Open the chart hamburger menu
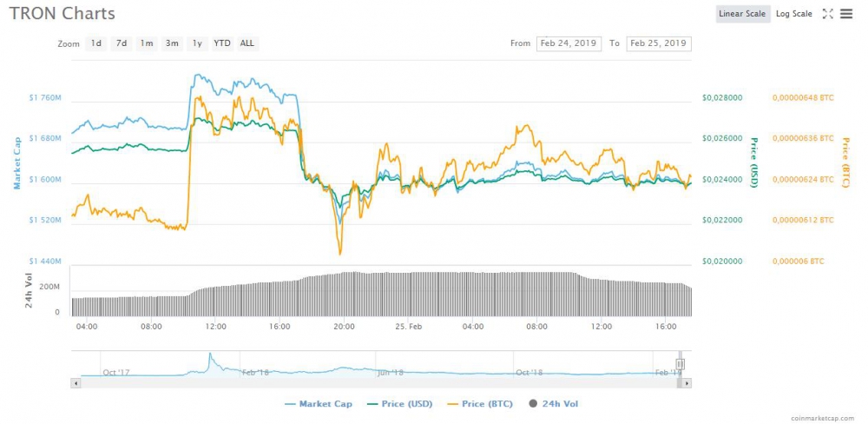Image resolution: width=868 pixels, height=424 pixels. tap(846, 14)
